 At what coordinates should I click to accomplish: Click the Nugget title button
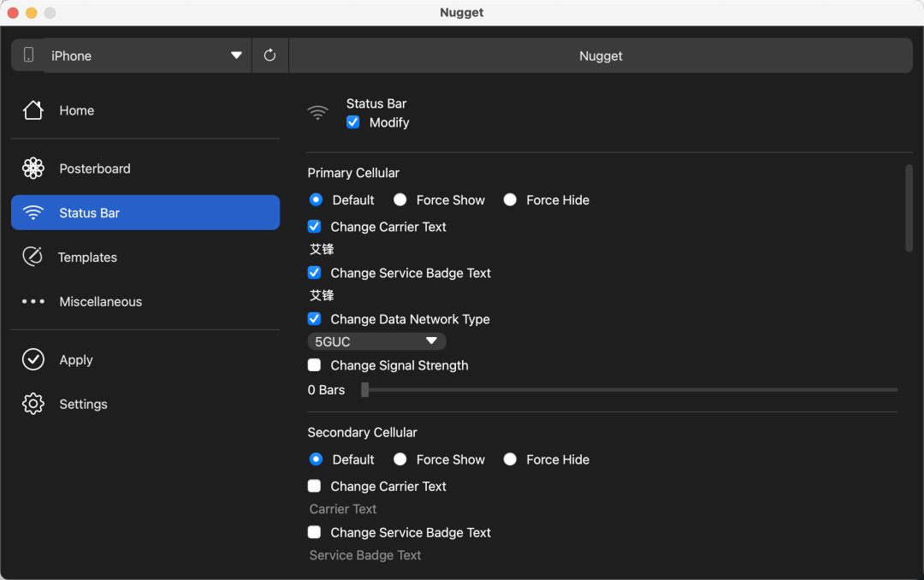(x=601, y=56)
